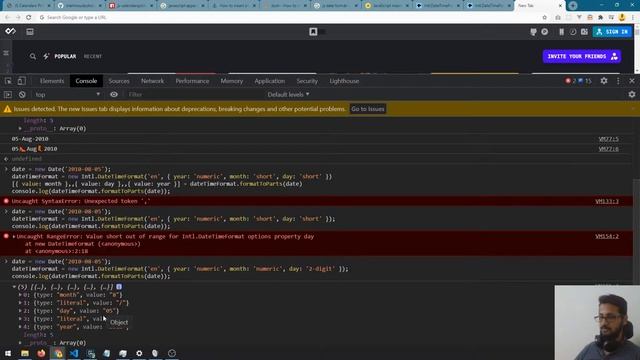The image size is (640, 360).
Task: Open File Explorer from taskbar
Action: 25,353
